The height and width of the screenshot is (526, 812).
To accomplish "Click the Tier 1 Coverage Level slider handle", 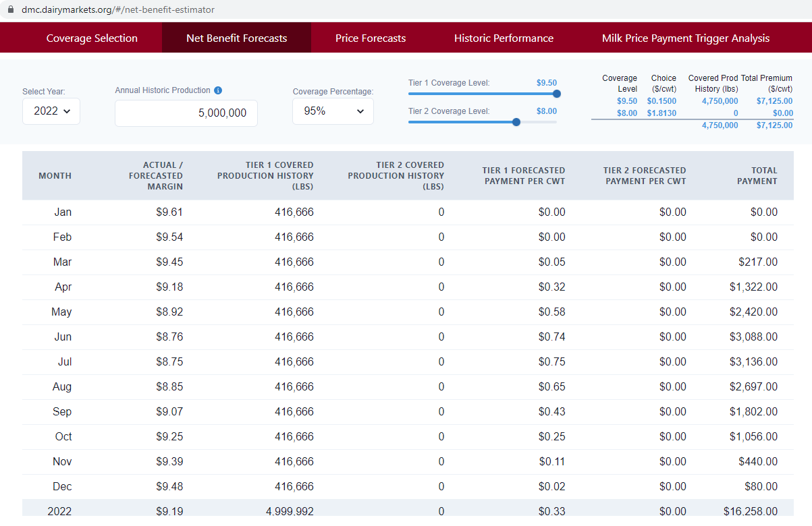I will pos(557,94).
